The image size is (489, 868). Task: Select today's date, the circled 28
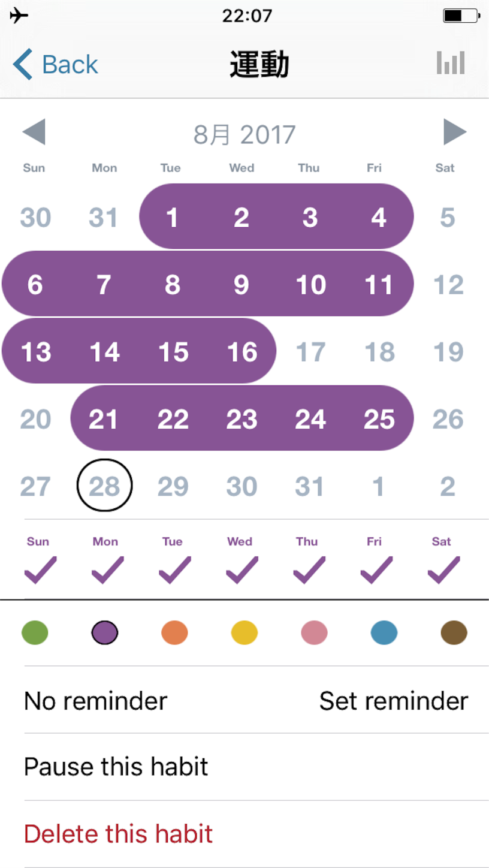click(104, 486)
